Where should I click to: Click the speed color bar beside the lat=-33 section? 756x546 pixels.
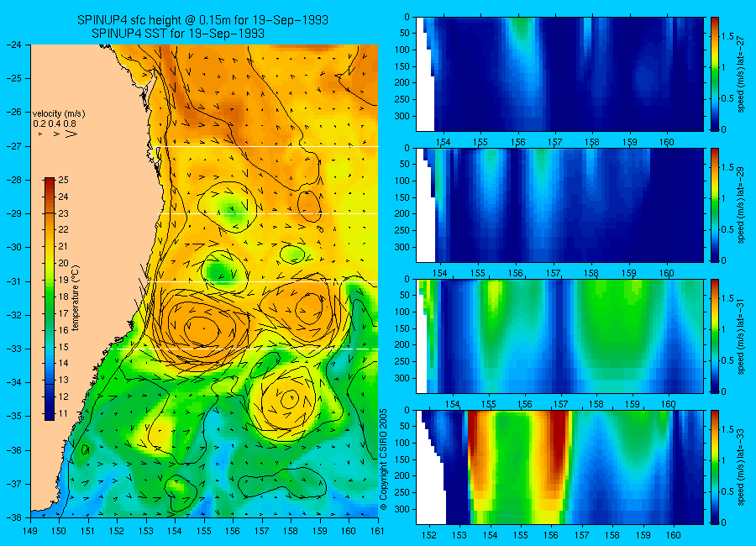click(715, 467)
